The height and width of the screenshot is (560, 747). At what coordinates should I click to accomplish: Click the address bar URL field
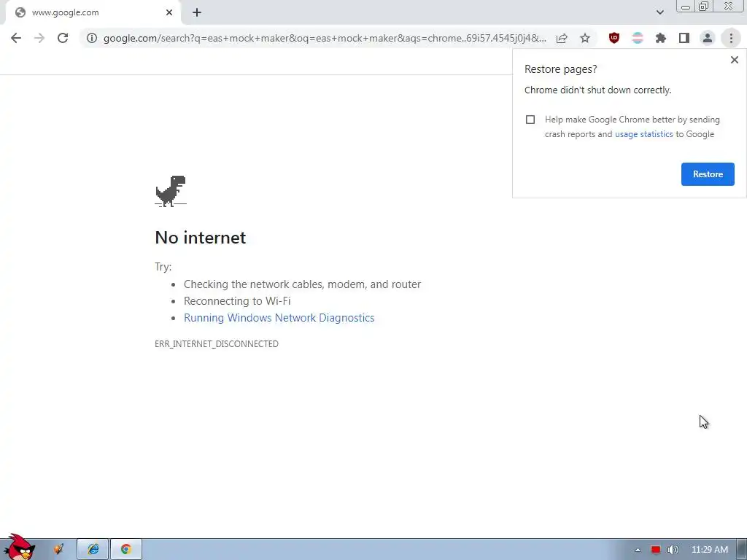tap(325, 38)
